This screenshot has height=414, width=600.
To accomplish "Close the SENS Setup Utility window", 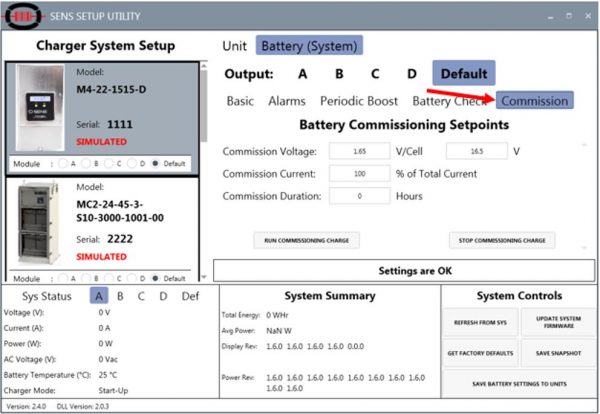I will (588, 16).
